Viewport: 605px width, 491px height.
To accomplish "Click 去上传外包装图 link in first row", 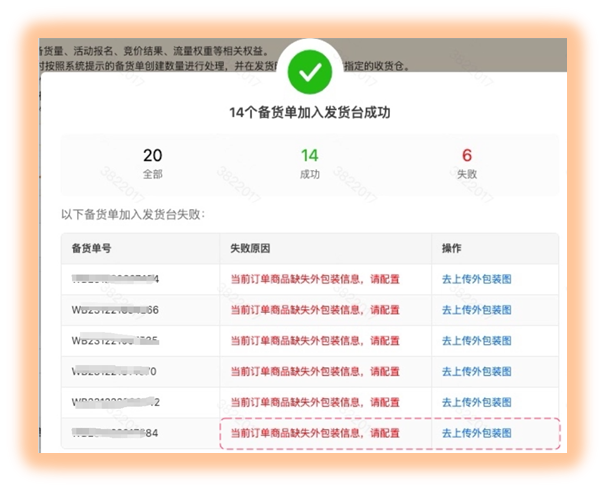I will [476, 279].
